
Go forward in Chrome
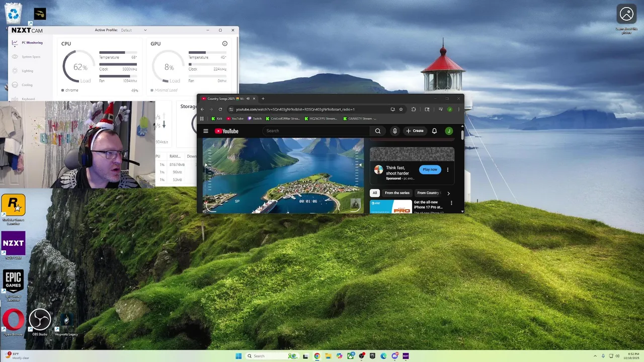pyautogui.click(x=211, y=109)
